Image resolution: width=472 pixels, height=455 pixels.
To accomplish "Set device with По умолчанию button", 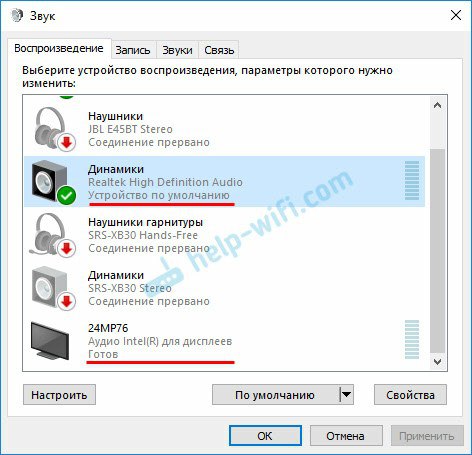I will (275, 395).
